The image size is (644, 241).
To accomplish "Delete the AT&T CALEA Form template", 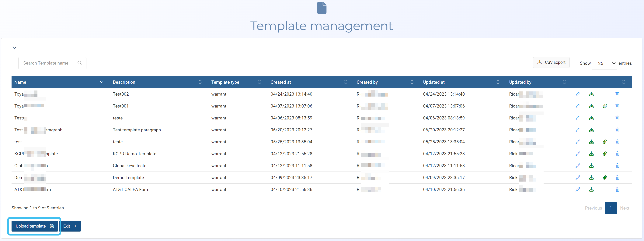I will (617, 190).
